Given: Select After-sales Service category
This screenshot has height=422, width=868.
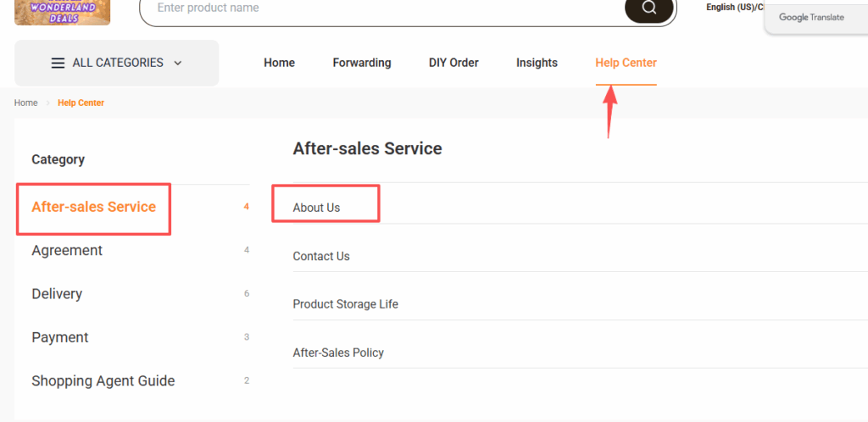Looking at the screenshot, I should tap(93, 207).
